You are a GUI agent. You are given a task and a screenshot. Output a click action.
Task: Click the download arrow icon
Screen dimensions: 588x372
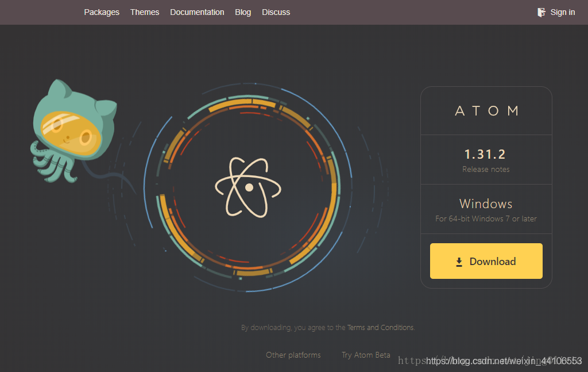[x=459, y=262]
